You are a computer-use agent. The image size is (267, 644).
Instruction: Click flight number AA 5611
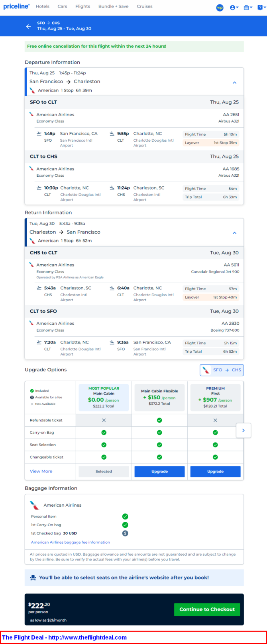click(232, 265)
